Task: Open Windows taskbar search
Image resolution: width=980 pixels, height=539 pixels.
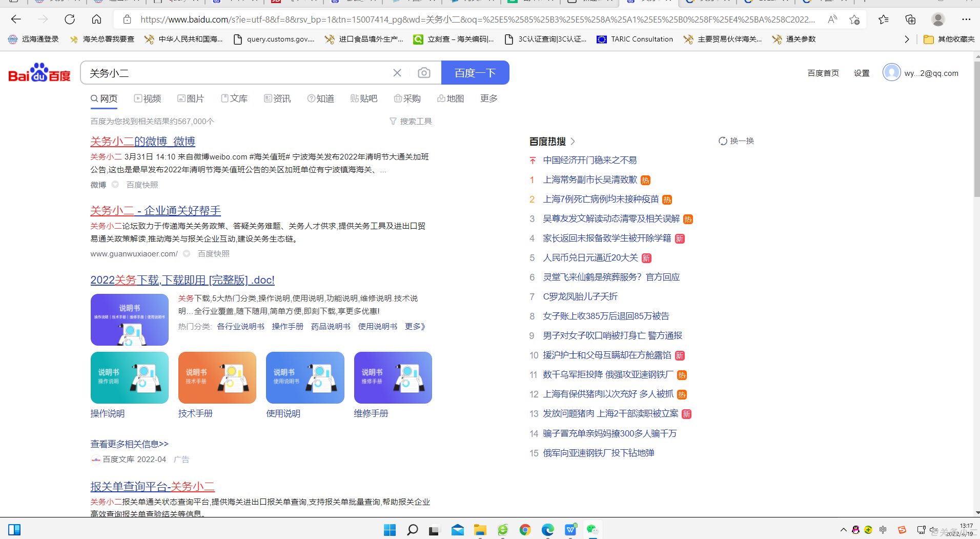Action: pyautogui.click(x=412, y=530)
